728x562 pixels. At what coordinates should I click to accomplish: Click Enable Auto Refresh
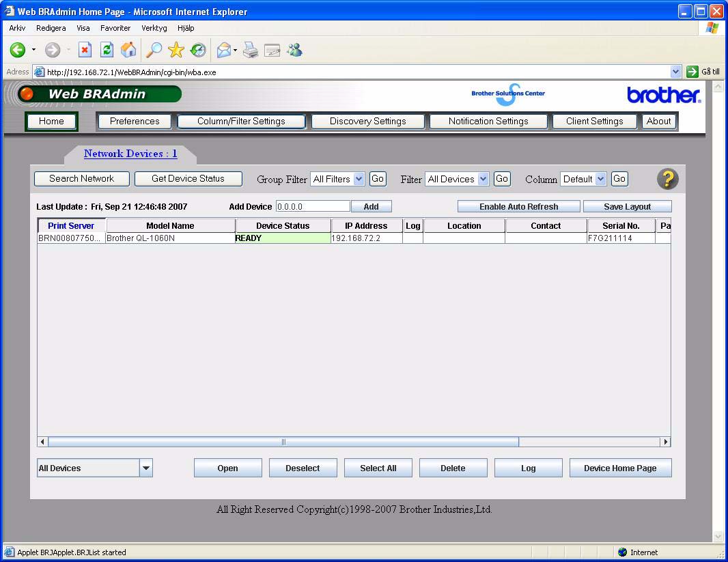click(518, 206)
